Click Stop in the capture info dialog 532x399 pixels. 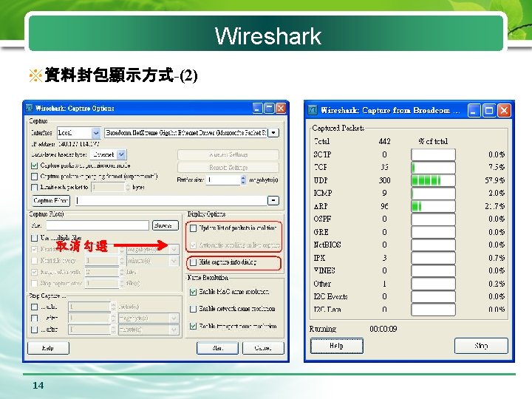point(481,346)
